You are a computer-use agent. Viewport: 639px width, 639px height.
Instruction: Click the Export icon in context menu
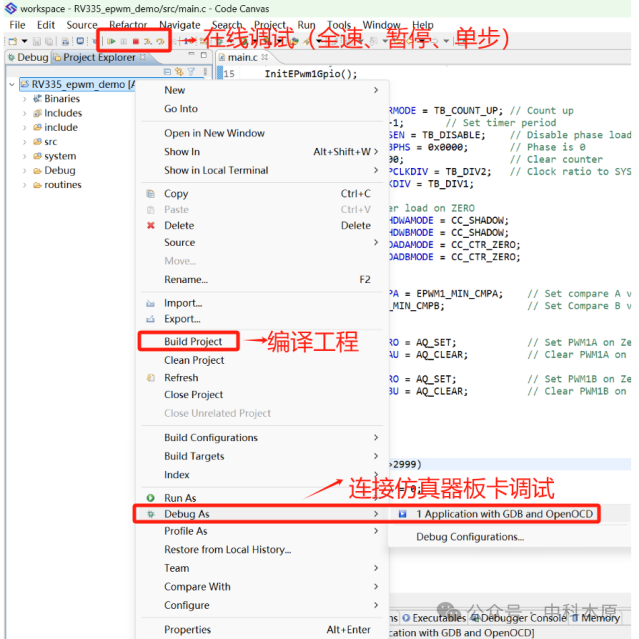tap(150, 319)
